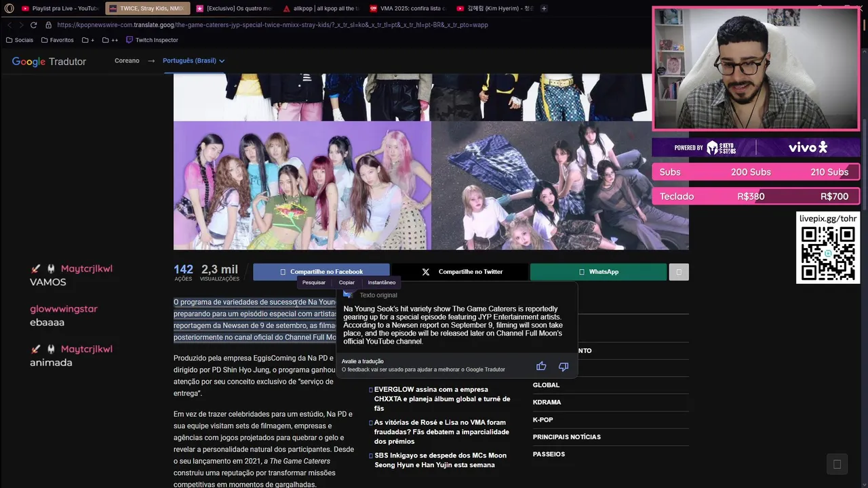Click the 'animada' chat message

(x=51, y=363)
